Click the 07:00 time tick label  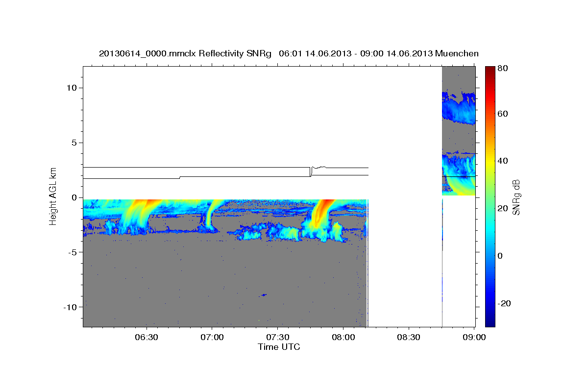212,337
